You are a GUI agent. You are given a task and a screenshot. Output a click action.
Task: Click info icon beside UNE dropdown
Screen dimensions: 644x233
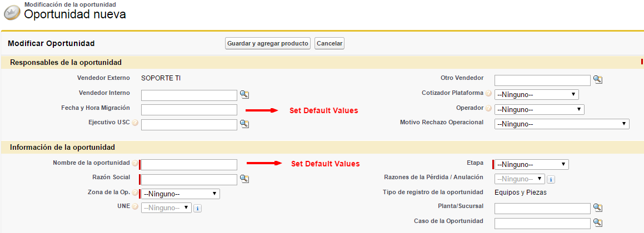point(198,208)
